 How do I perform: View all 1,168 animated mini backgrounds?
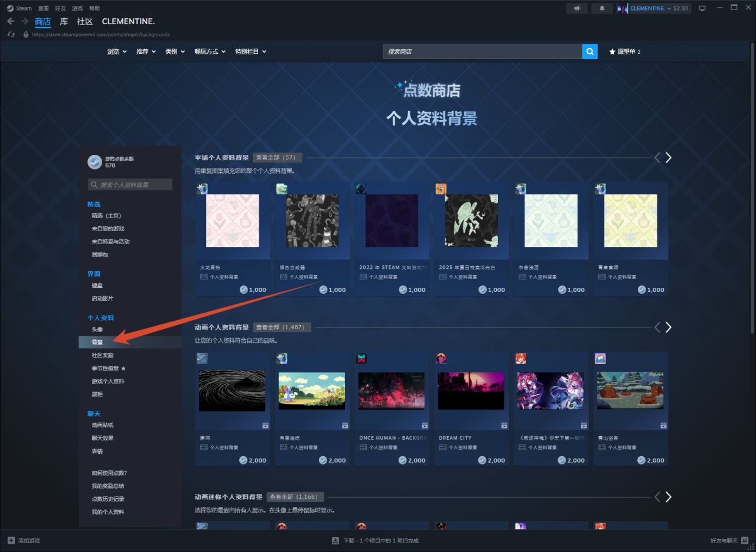pyautogui.click(x=295, y=497)
